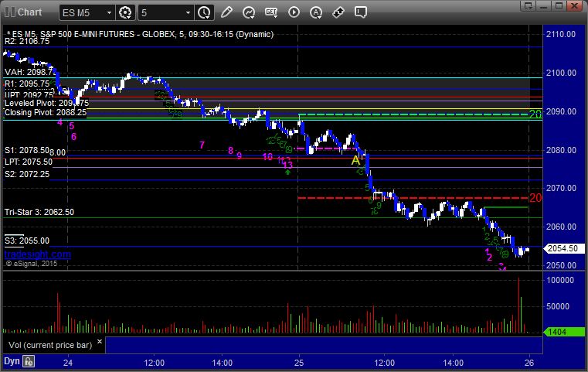
Task: Expand the ES M5 symbol dropdown
Action: coord(109,13)
